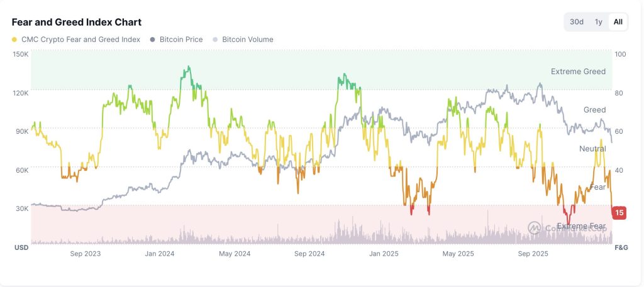Click the yellow Fear and Greed legend dot
The height and width of the screenshot is (287, 644).
(x=14, y=40)
